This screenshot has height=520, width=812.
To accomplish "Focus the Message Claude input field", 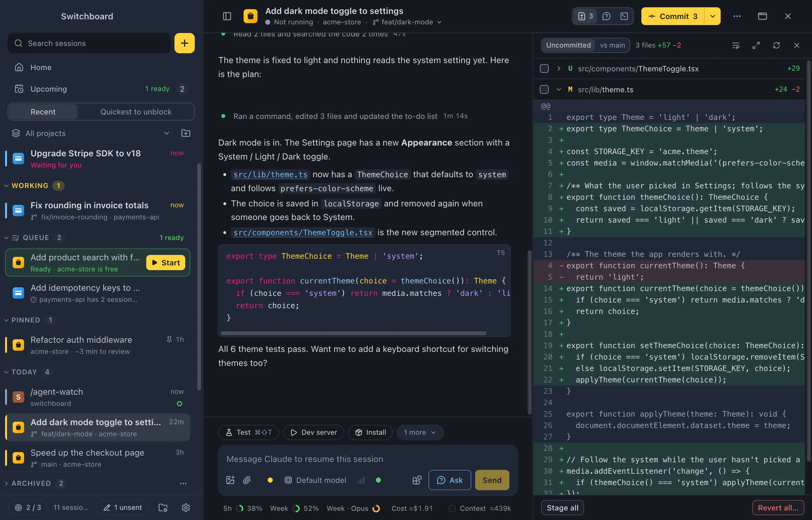I will [x=368, y=459].
